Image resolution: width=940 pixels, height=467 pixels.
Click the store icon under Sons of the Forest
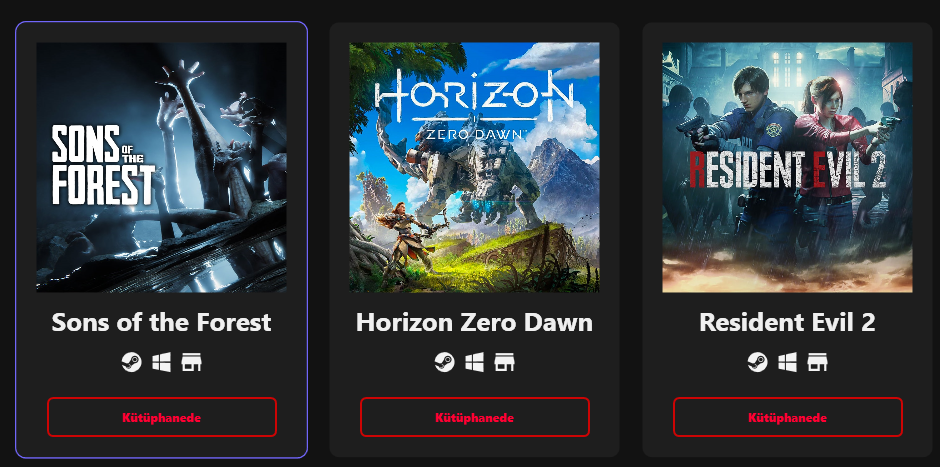pyautogui.click(x=191, y=362)
